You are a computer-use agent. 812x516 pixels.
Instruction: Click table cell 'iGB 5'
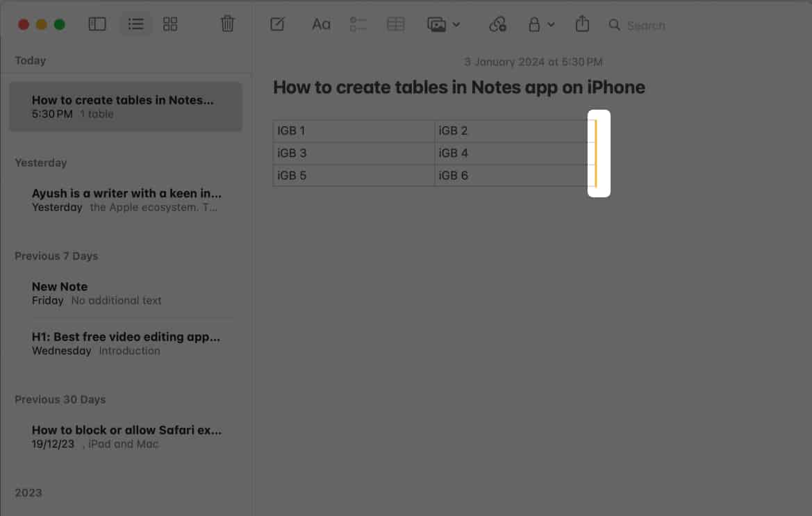tap(354, 176)
